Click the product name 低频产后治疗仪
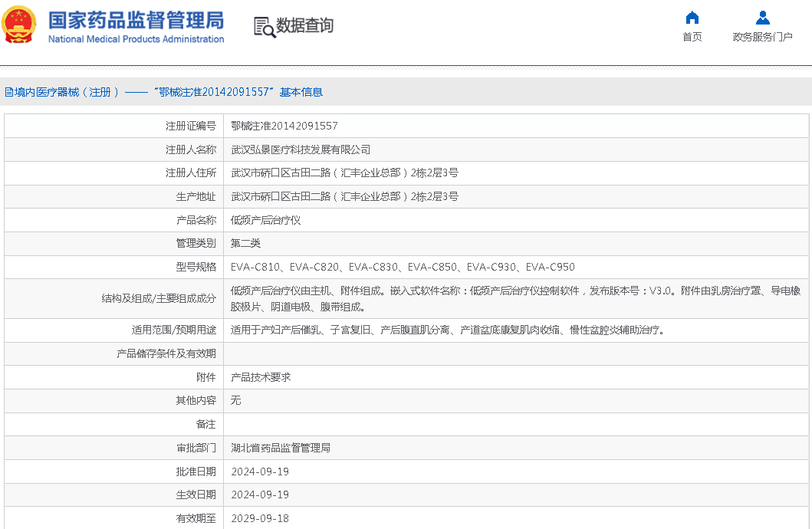The height and width of the screenshot is (529, 812). [x=266, y=220]
